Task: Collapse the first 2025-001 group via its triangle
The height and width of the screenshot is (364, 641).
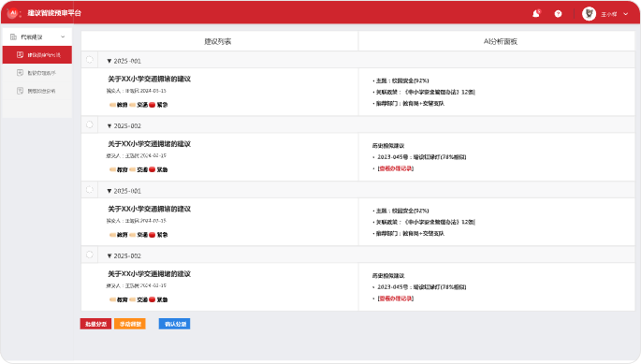Action: tap(109, 61)
